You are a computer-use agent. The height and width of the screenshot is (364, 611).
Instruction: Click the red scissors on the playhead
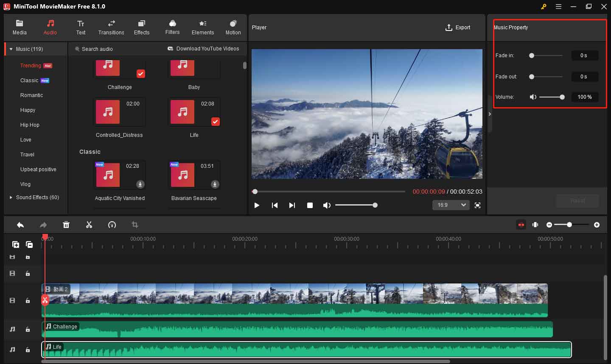pos(45,300)
